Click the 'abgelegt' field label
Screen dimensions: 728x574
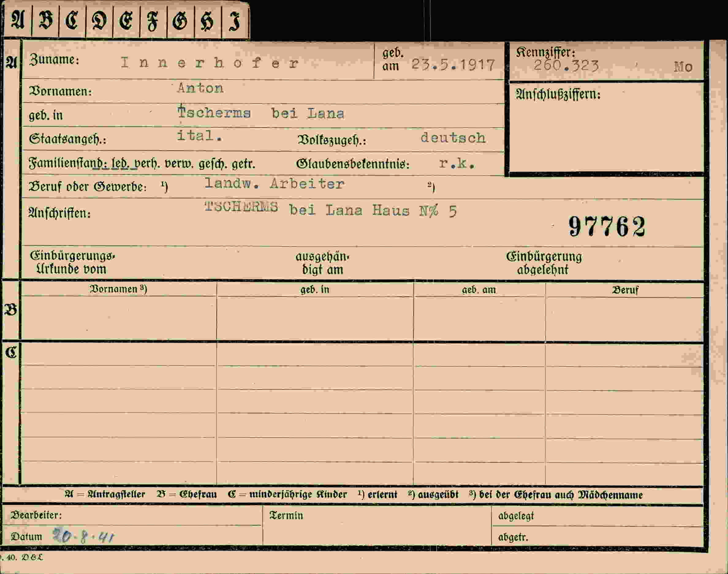516,516
